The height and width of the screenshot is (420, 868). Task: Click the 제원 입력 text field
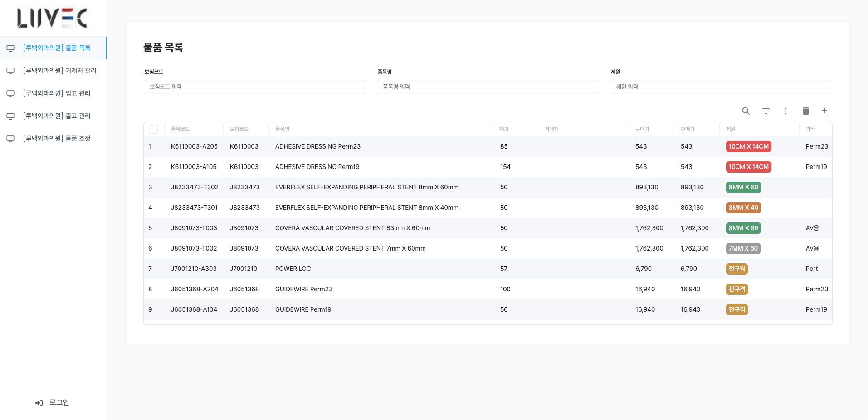point(721,87)
